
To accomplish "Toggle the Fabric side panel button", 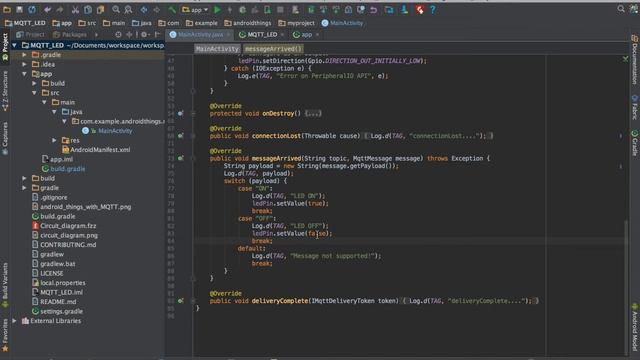I will (635, 107).
